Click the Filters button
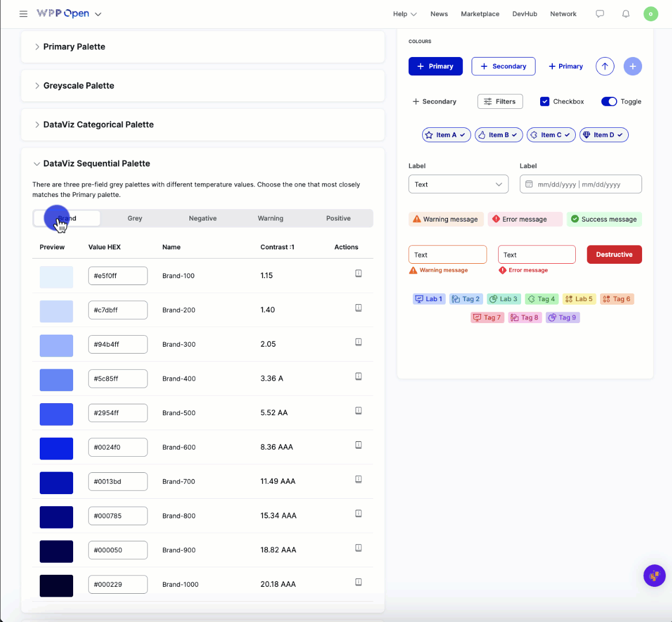672x622 pixels. tap(500, 101)
